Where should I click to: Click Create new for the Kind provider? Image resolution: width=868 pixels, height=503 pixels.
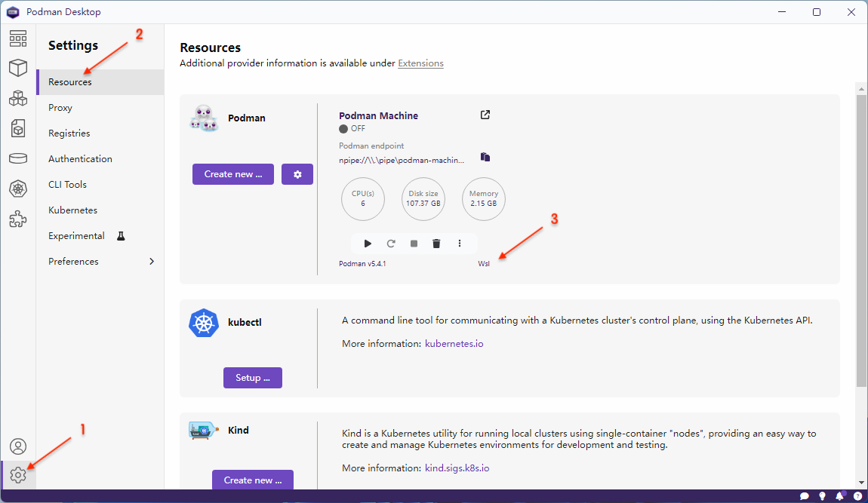click(x=252, y=480)
